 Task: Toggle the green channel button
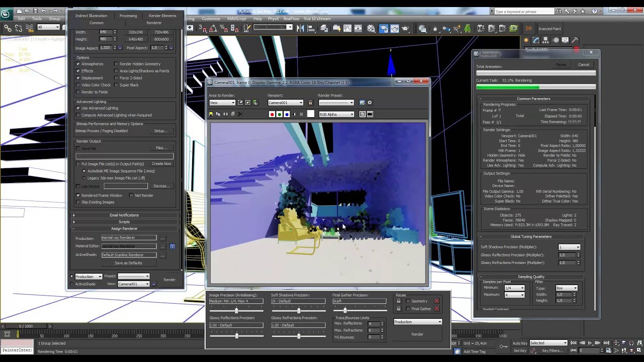tap(279, 114)
